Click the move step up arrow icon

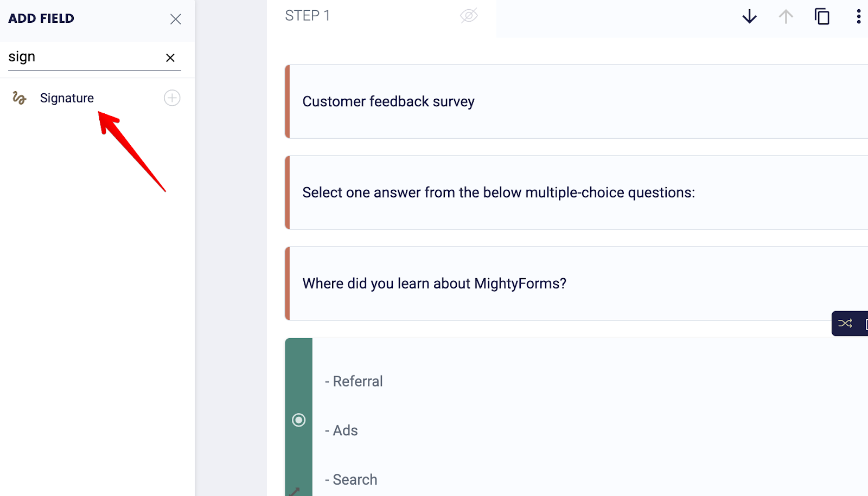click(x=785, y=17)
